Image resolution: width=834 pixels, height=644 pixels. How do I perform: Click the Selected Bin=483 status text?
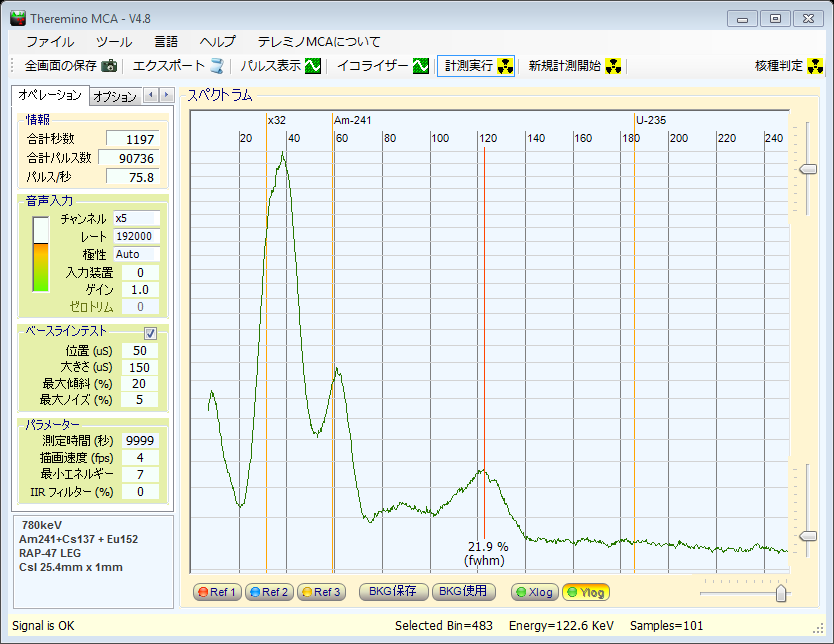click(444, 626)
